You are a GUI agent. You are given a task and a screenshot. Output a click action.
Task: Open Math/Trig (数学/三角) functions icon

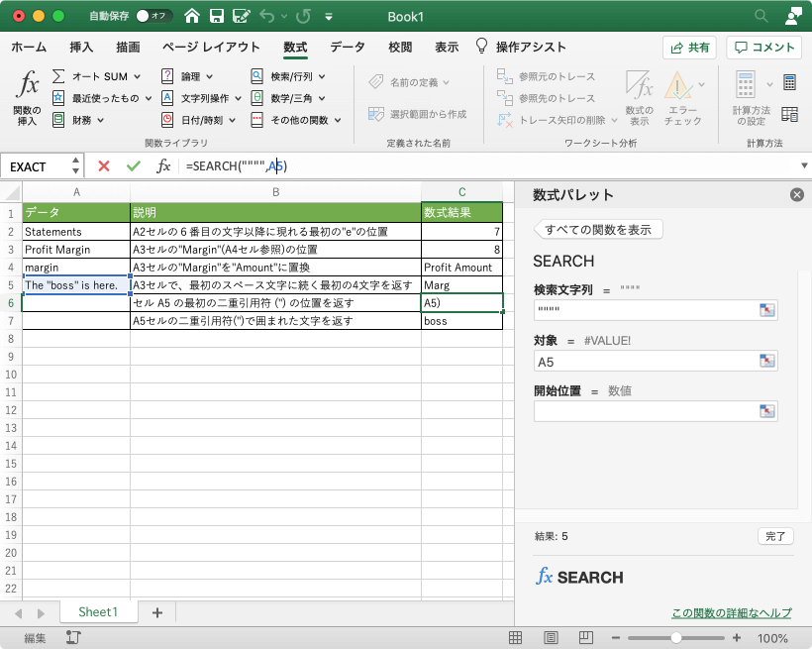(x=256, y=98)
